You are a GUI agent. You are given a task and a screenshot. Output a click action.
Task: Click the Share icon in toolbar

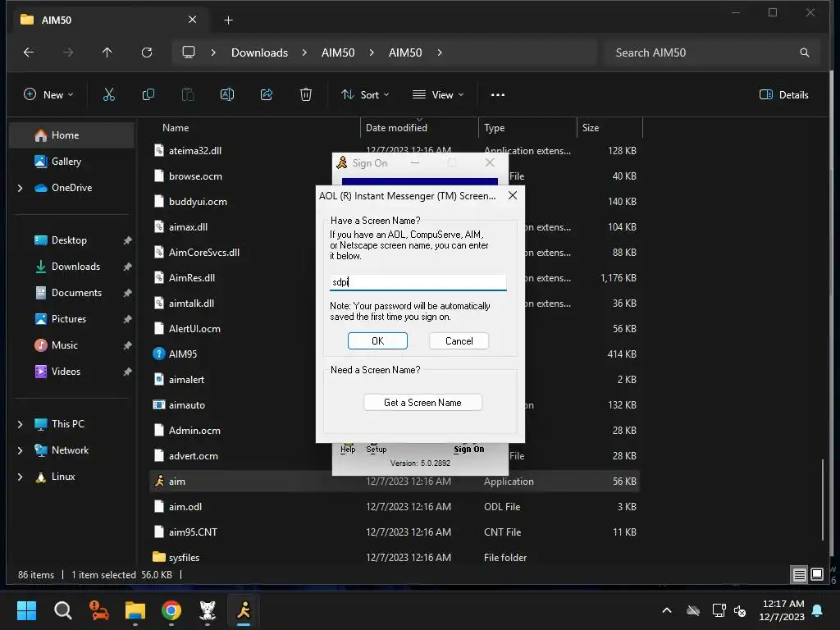267,95
